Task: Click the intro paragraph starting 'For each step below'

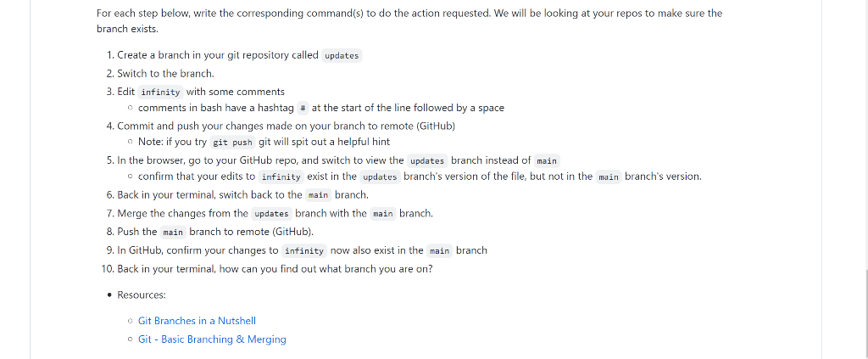Action: (x=409, y=21)
